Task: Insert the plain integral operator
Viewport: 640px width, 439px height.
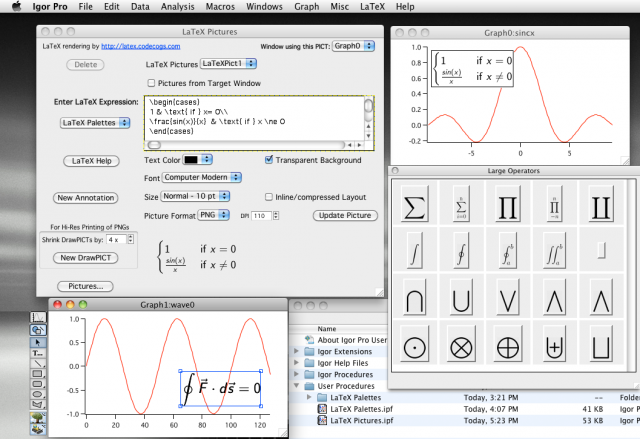Action: [414, 250]
